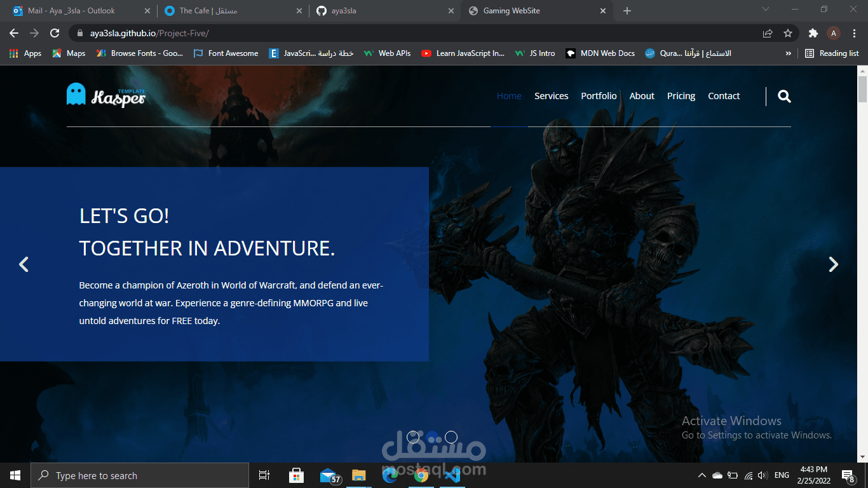Open the bookmarks overflow chevron
The height and width of the screenshot is (488, 868).
click(x=788, y=53)
